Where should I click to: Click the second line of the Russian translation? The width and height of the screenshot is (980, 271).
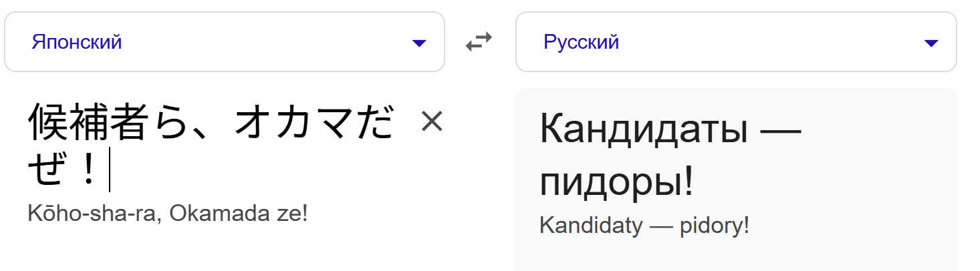click(616, 180)
